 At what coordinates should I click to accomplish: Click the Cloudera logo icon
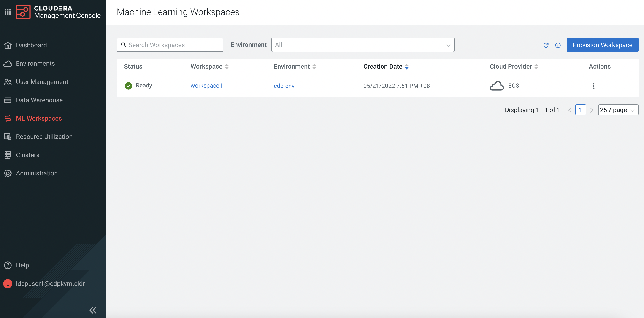coord(23,12)
